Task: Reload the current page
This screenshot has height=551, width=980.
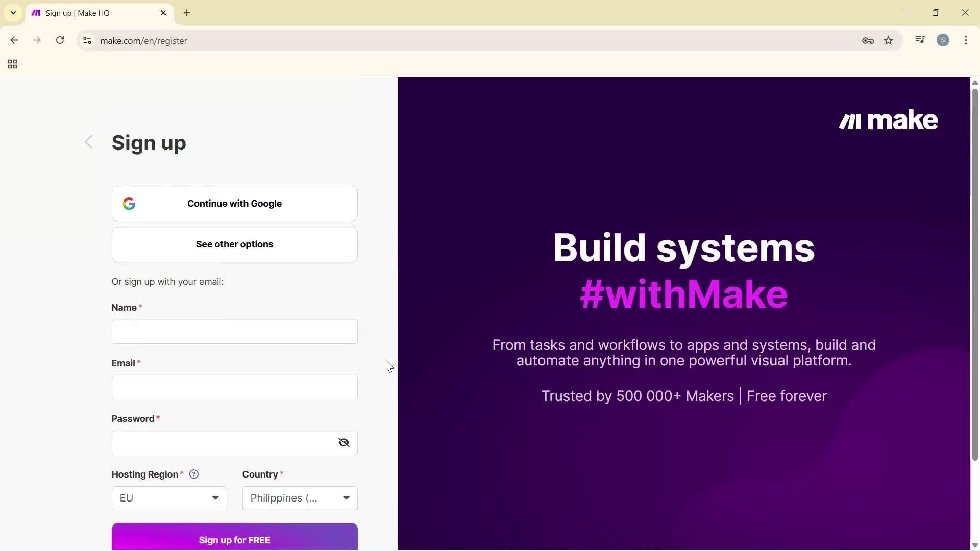Action: [60, 40]
